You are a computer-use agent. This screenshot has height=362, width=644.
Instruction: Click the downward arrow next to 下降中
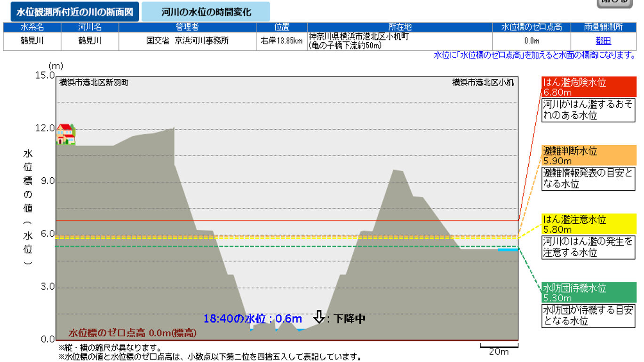tap(319, 317)
